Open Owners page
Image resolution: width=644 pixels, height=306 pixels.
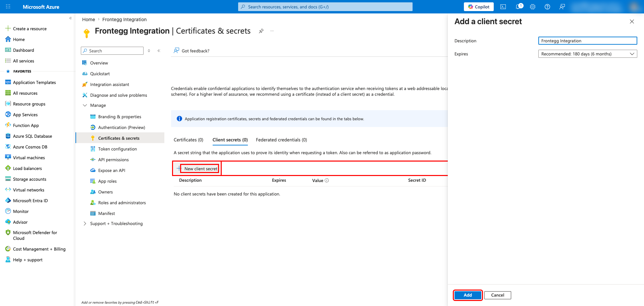(105, 192)
